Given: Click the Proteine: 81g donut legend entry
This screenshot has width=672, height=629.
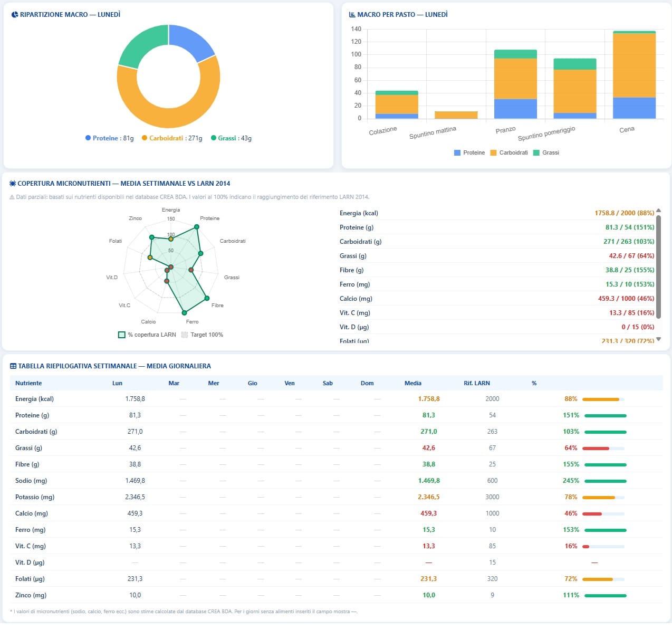Looking at the screenshot, I should 110,138.
